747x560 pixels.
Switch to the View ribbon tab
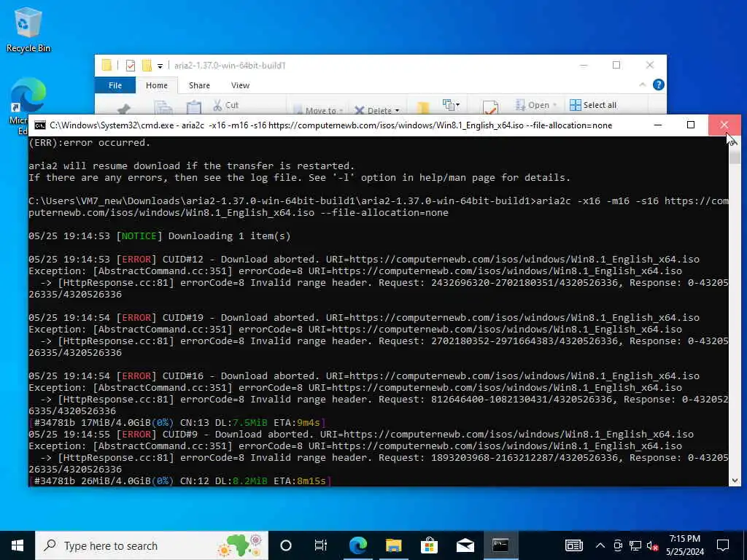point(240,85)
